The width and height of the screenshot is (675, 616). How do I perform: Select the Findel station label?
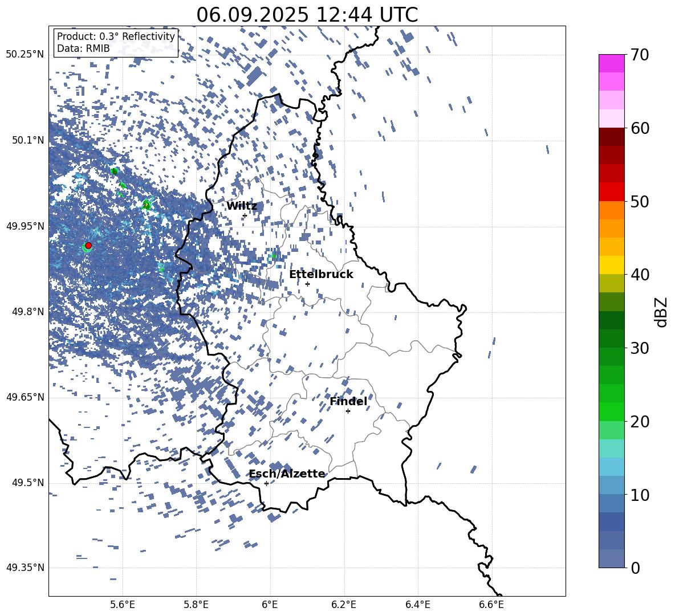[x=348, y=401]
